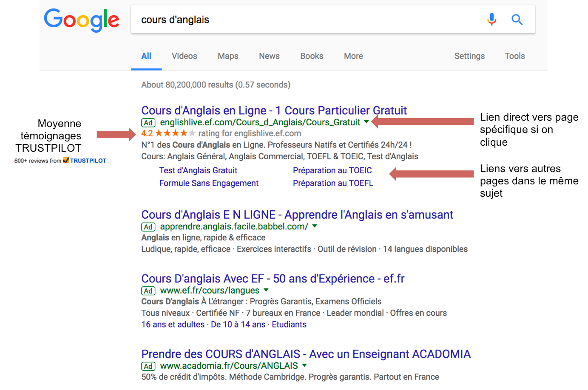The image size is (588, 390).
Task: Click englishlive.ef.com/Cours_d_Anglais URL text
Action: (x=260, y=122)
